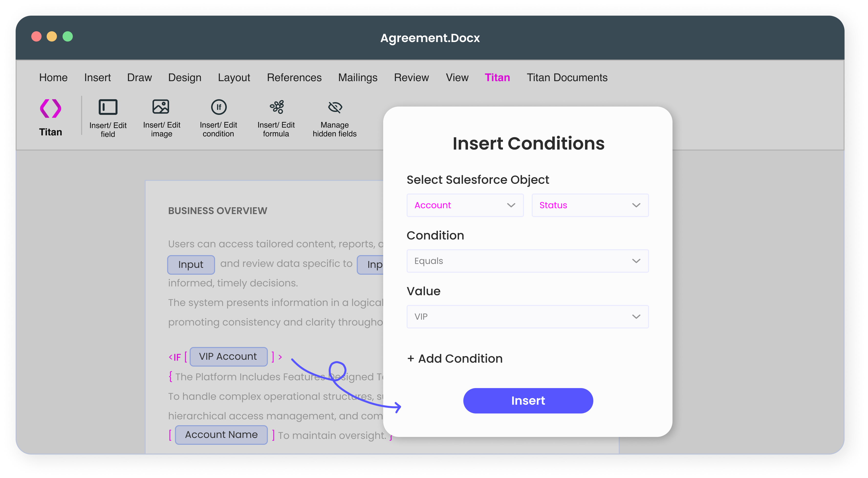Click the Titan logo icon
Image resolution: width=868 pixels, height=478 pixels.
click(51, 109)
